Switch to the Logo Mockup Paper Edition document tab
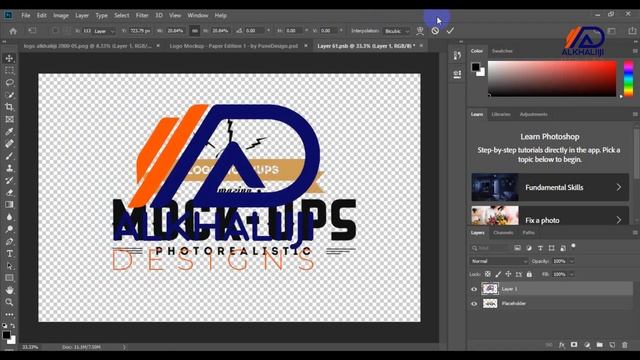Screen dimensions: 640x360 pos(233,46)
